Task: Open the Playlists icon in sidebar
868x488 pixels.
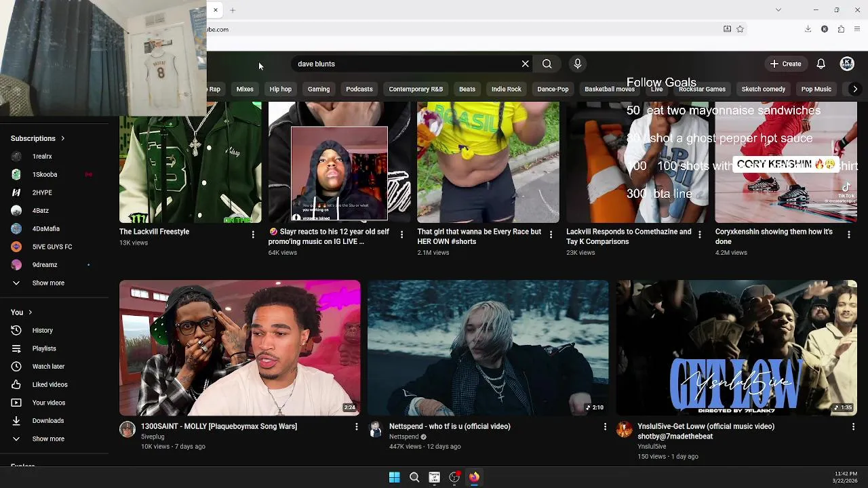Action: tap(16, 348)
